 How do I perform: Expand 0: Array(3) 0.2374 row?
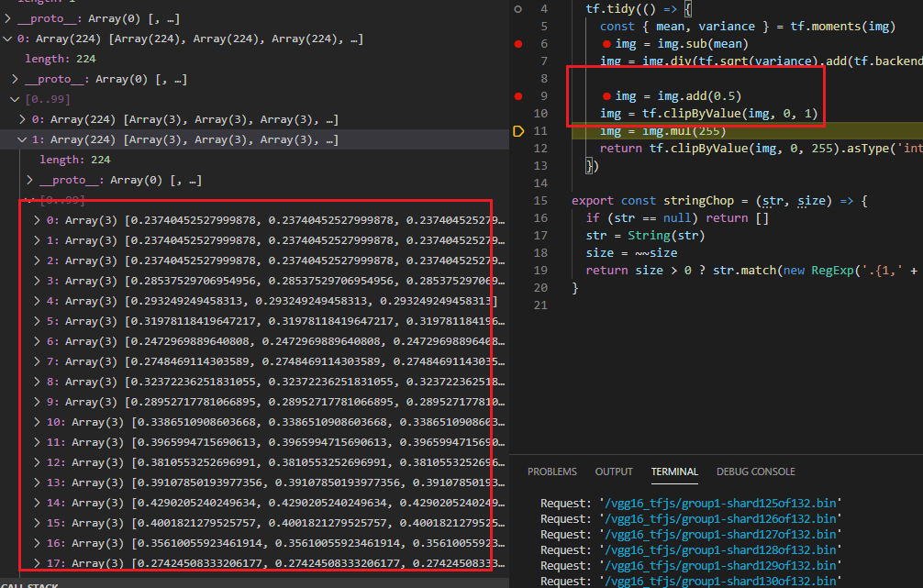(x=37, y=220)
